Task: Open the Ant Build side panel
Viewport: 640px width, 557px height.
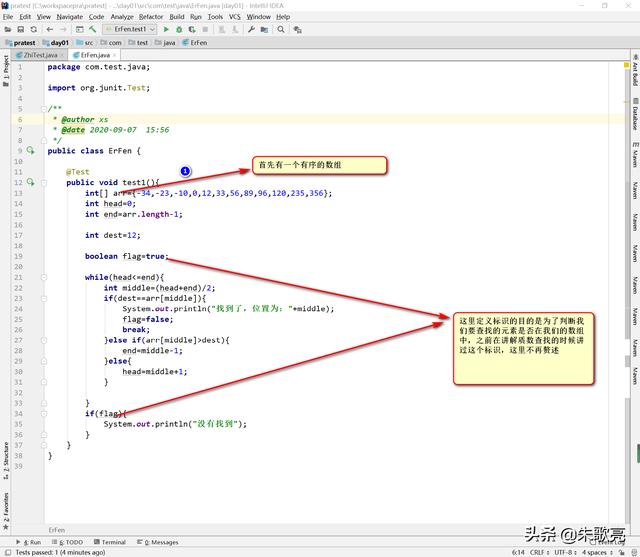Action: point(635,70)
